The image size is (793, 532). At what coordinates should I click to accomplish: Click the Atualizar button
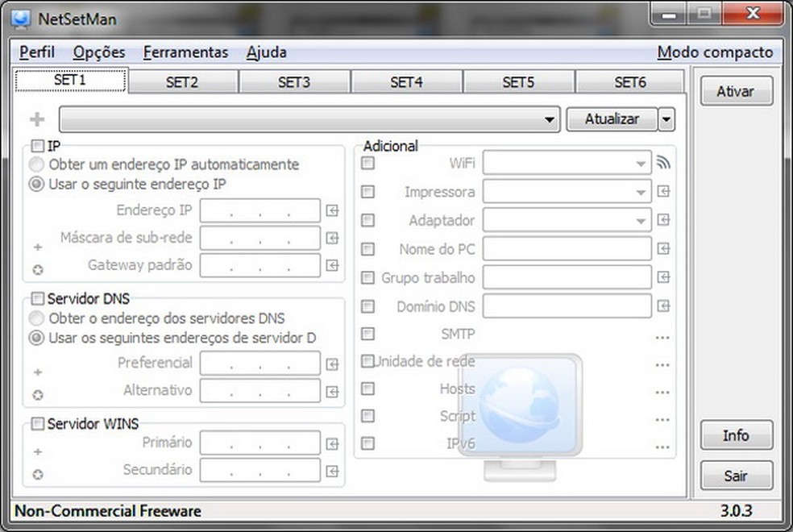click(x=612, y=119)
